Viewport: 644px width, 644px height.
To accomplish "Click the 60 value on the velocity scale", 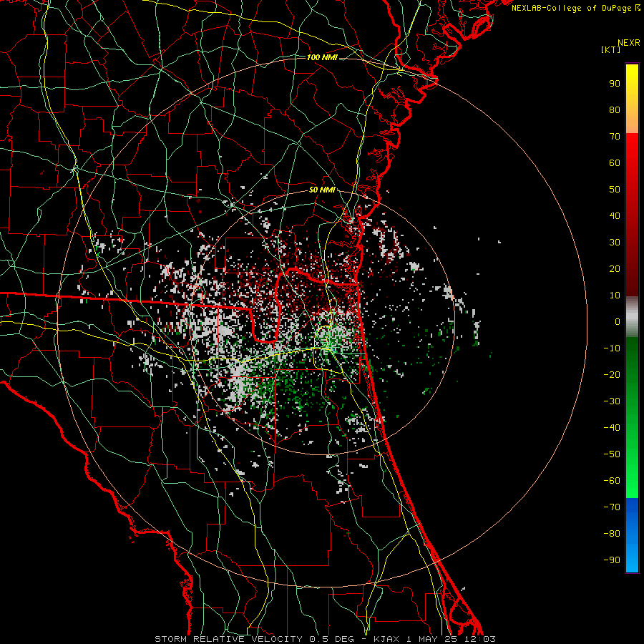I will coord(615,163).
